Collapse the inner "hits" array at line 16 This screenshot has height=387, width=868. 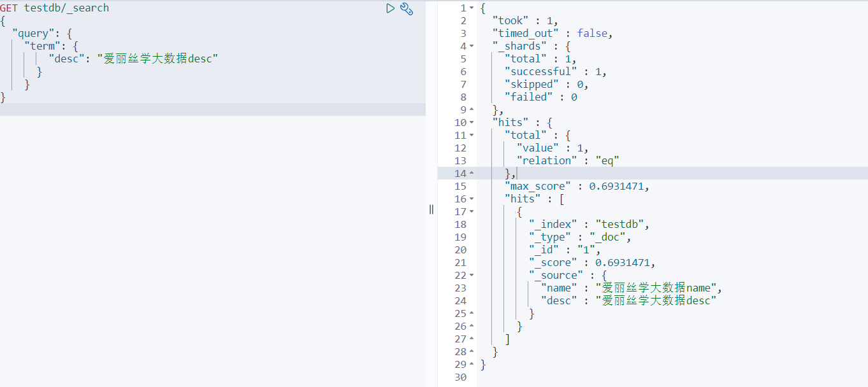coord(472,199)
